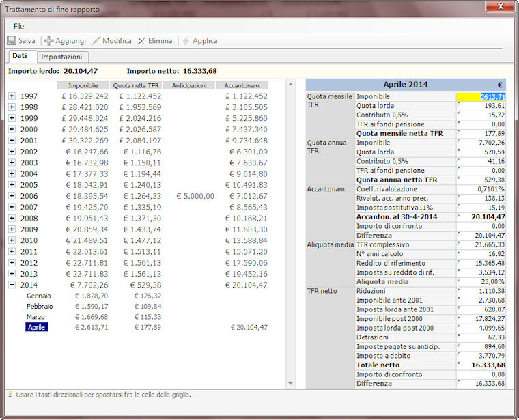Click Quota lorda value 193,61

point(481,106)
